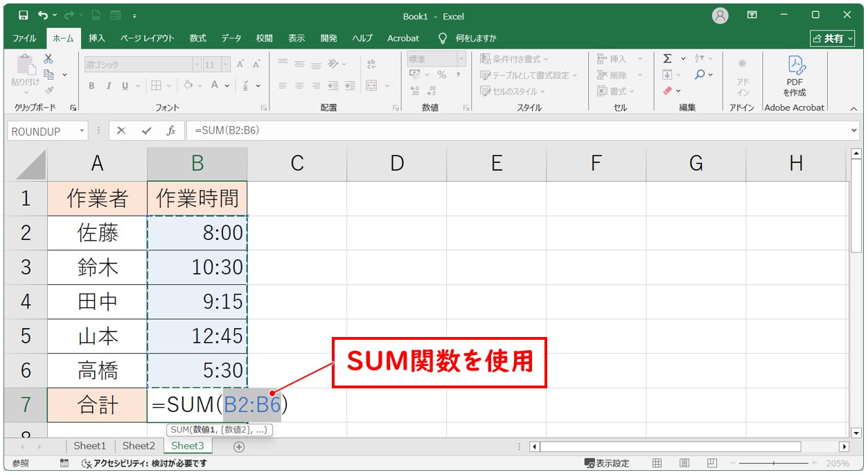Image resolution: width=868 pixels, height=475 pixels.
Task: Click the Undo arrow icon
Action: point(43,15)
